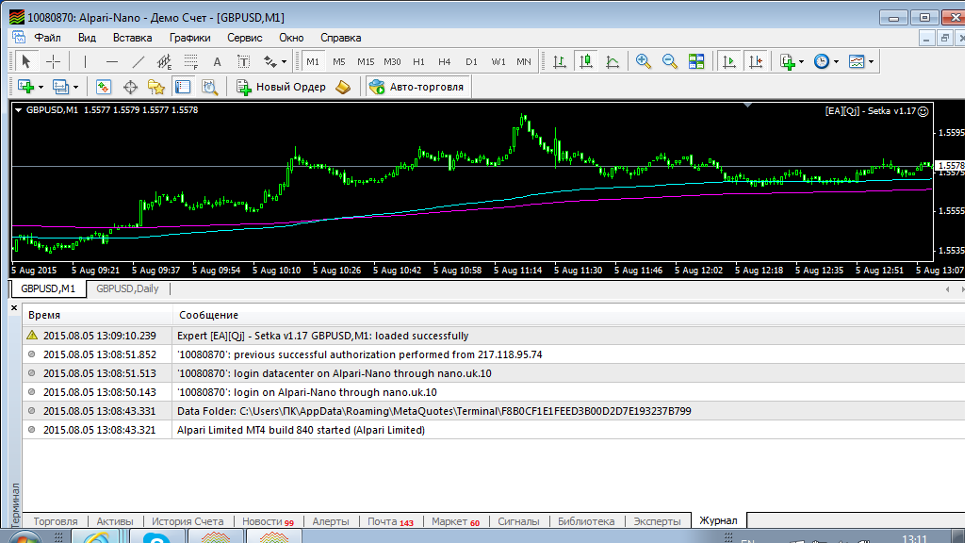The image size is (980, 543).
Task: Switch timeframe to D1
Action: [471, 61]
